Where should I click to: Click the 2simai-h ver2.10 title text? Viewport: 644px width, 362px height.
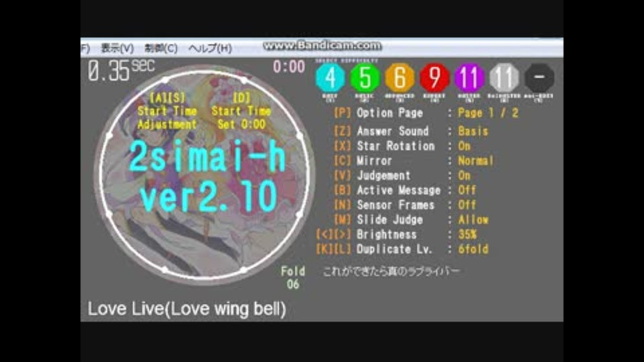[207, 177]
